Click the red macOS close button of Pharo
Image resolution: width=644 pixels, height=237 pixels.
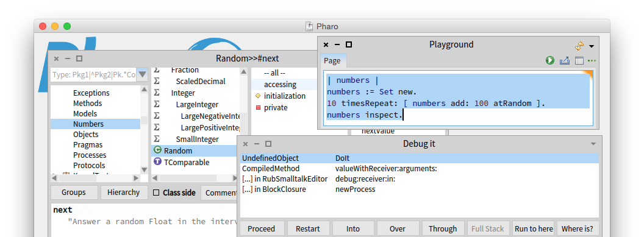tap(43, 26)
